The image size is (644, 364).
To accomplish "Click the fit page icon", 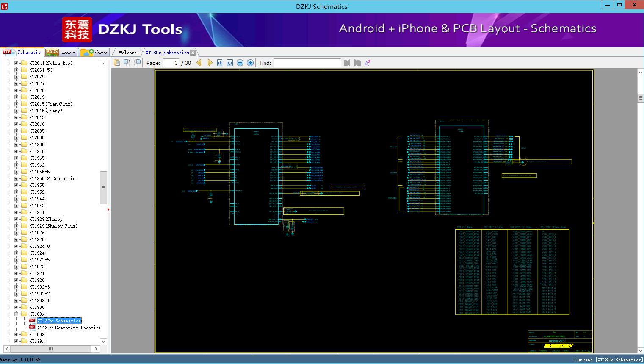I will [230, 63].
